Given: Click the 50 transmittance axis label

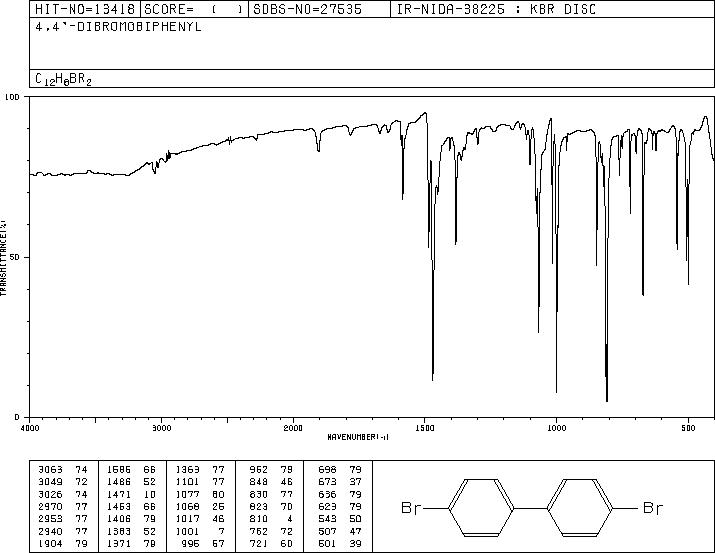Looking at the screenshot, I should tap(15, 257).
